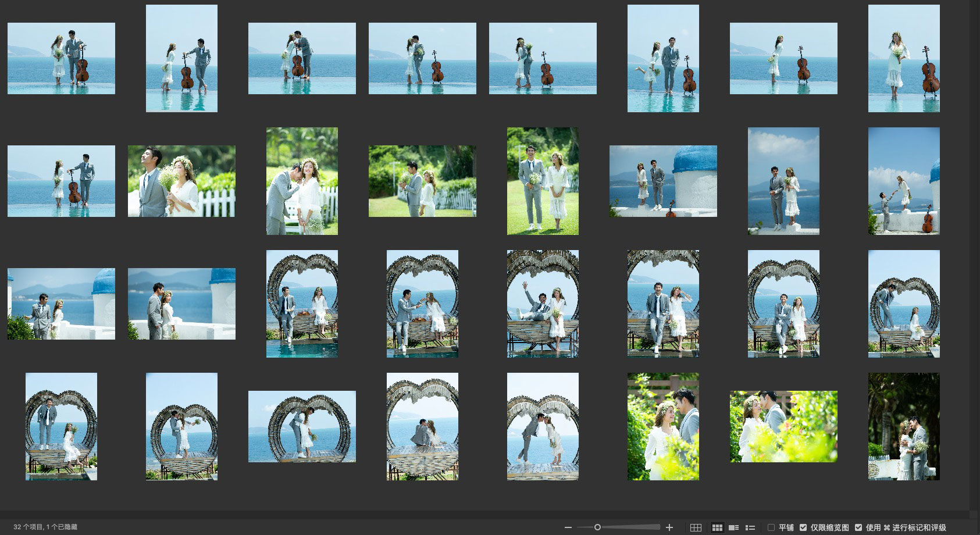This screenshot has height=535, width=980.
Task: Switch to list view mode
Action: pyautogui.click(x=750, y=527)
